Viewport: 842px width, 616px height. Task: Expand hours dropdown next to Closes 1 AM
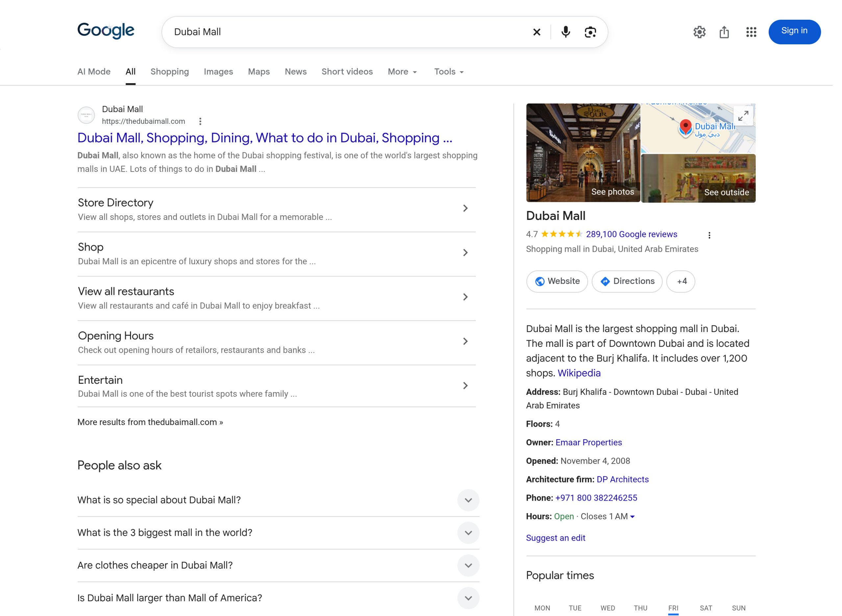pos(632,517)
